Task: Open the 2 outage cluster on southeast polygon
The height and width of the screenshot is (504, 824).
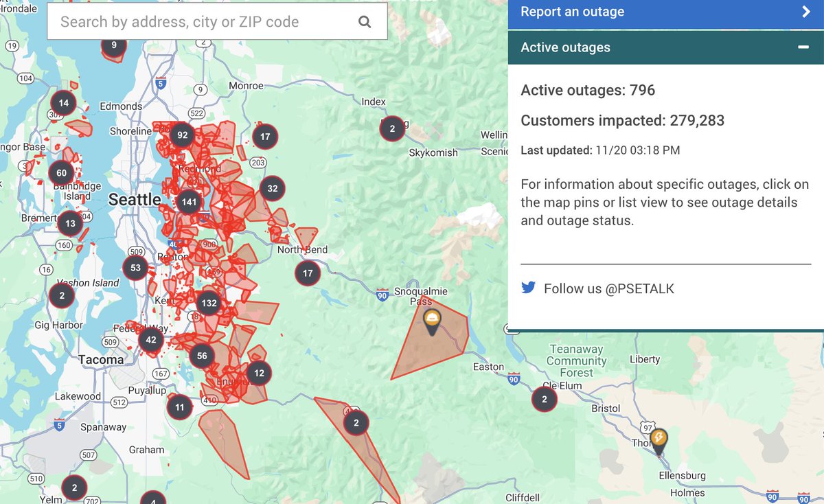Action: (x=356, y=423)
